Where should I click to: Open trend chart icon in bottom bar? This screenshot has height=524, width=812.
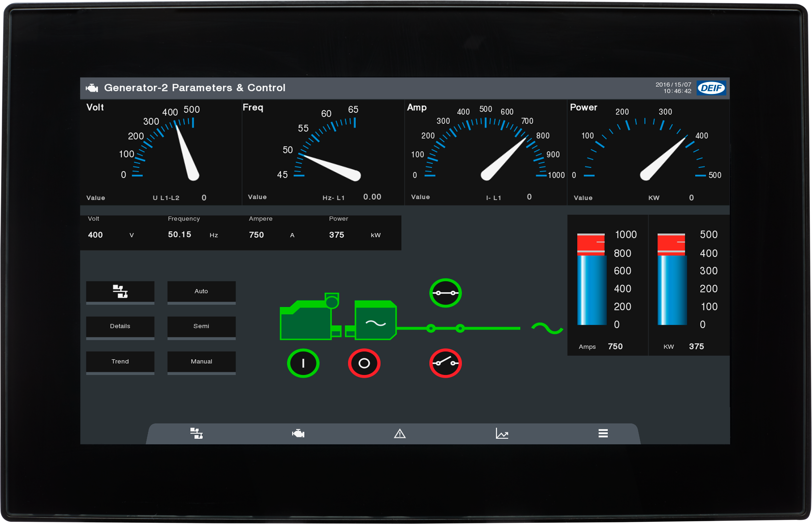coord(502,433)
